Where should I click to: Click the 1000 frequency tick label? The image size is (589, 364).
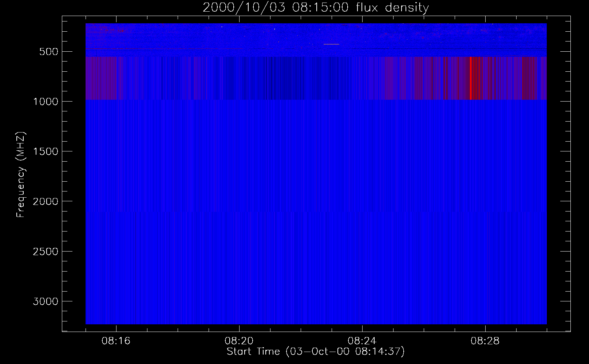click(x=46, y=102)
